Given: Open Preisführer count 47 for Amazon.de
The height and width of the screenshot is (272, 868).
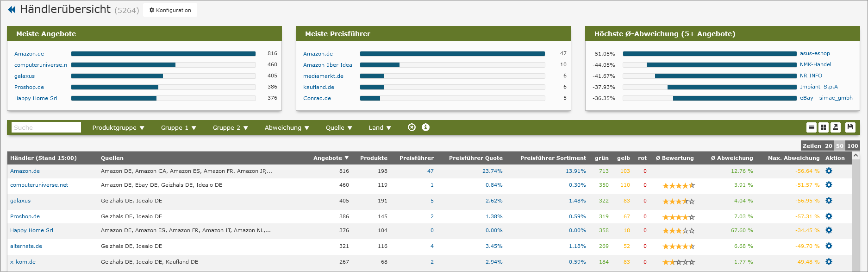Looking at the screenshot, I should point(431,171).
